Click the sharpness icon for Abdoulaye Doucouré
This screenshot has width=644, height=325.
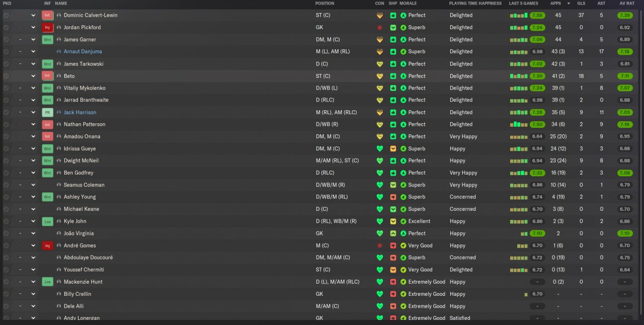(x=393, y=258)
